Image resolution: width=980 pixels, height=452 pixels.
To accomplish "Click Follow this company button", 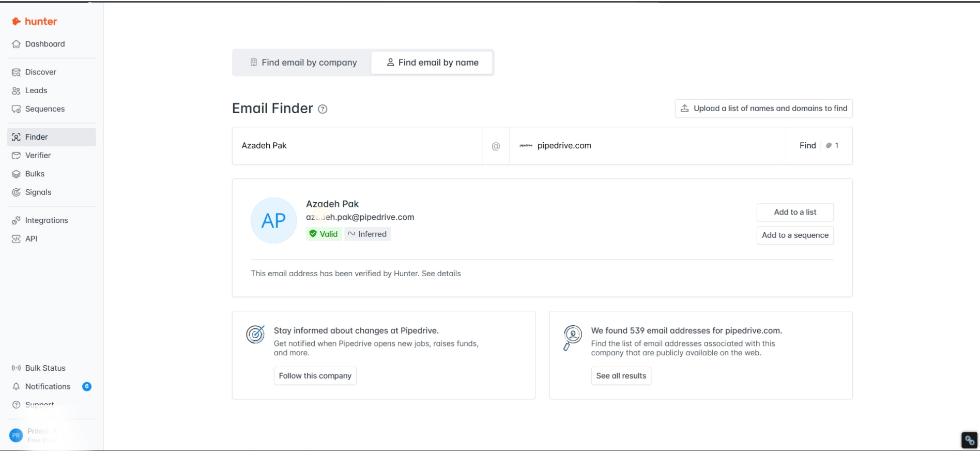I will pyautogui.click(x=315, y=376).
